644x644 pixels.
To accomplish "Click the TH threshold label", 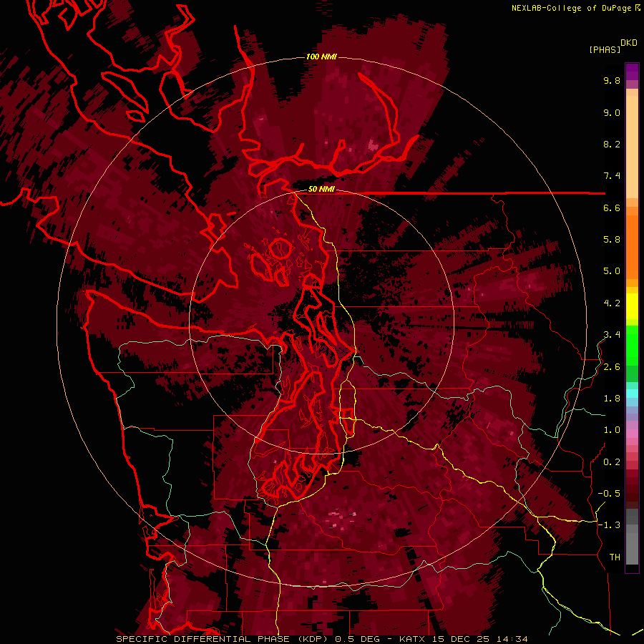I will coord(615,557).
